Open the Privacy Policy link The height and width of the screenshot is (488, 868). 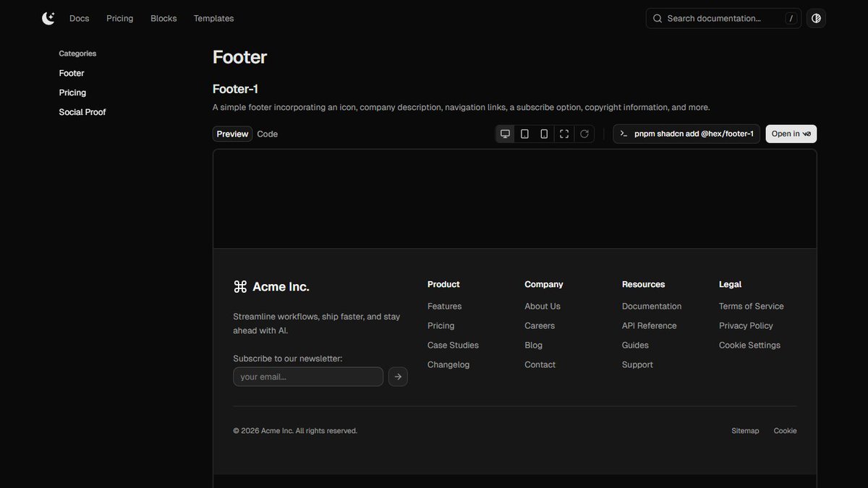click(746, 326)
